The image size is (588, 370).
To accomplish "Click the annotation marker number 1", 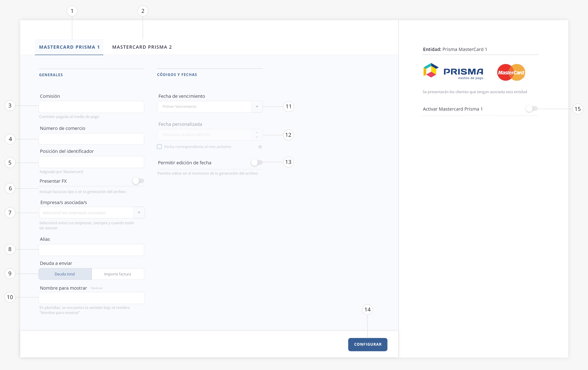I will pyautogui.click(x=72, y=11).
